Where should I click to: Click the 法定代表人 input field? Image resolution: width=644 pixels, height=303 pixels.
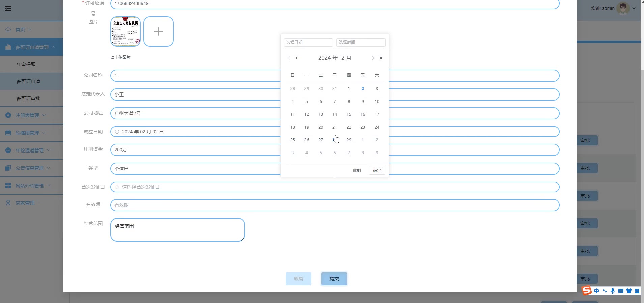click(x=335, y=94)
